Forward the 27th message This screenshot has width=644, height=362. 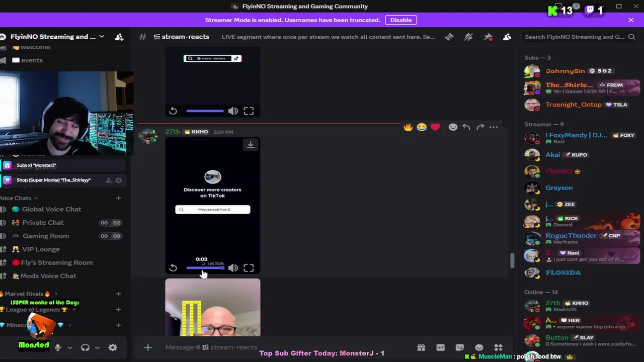(x=480, y=127)
